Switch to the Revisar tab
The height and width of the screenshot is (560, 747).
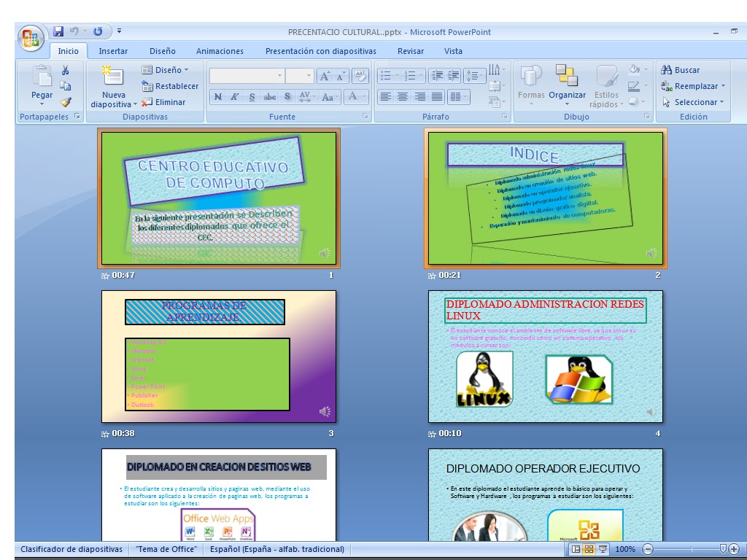(x=411, y=51)
